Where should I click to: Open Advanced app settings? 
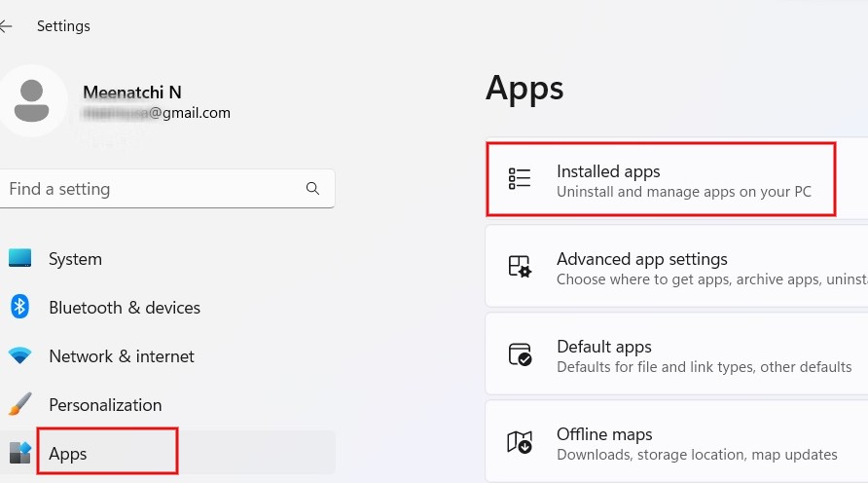(676, 266)
